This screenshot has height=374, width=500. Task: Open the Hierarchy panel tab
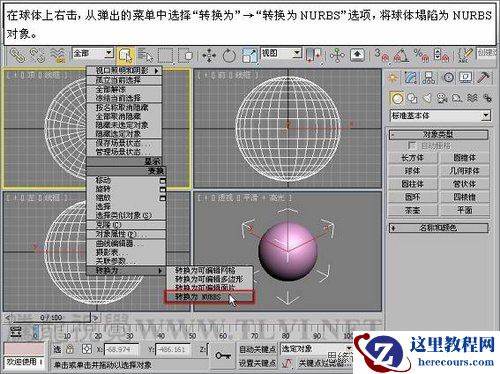click(429, 78)
